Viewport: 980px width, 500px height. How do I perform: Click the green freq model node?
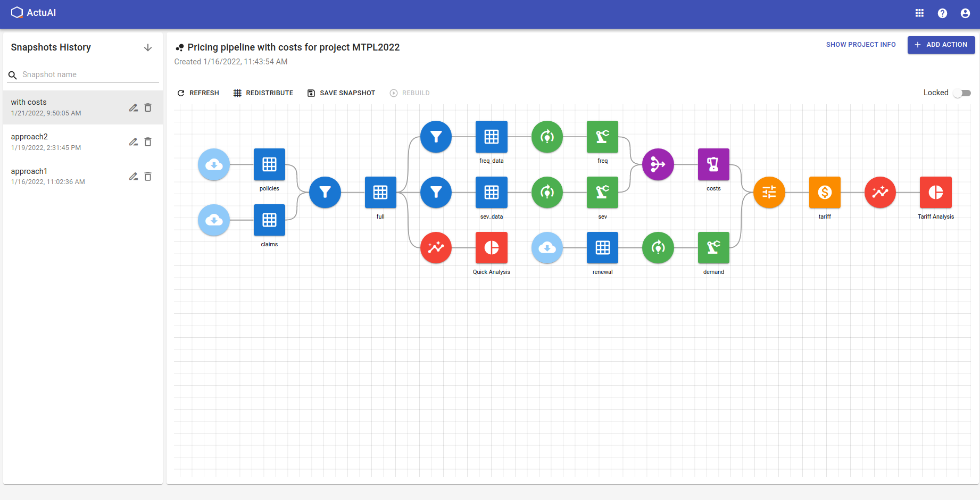[x=602, y=137]
